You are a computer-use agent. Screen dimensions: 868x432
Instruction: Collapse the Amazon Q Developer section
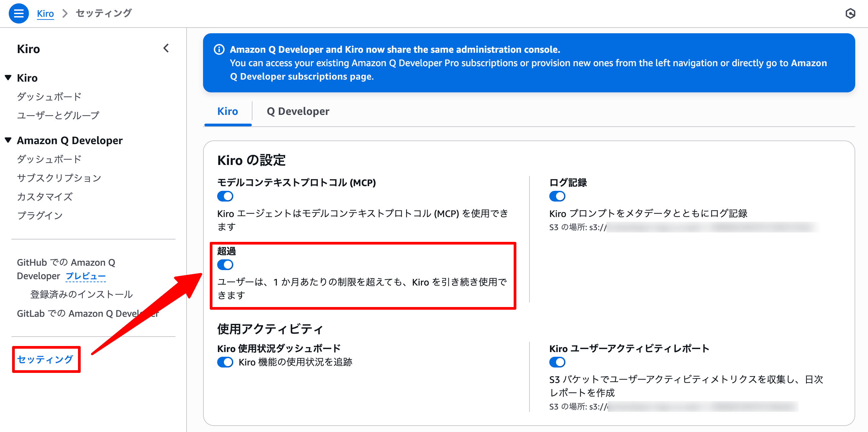point(7,140)
